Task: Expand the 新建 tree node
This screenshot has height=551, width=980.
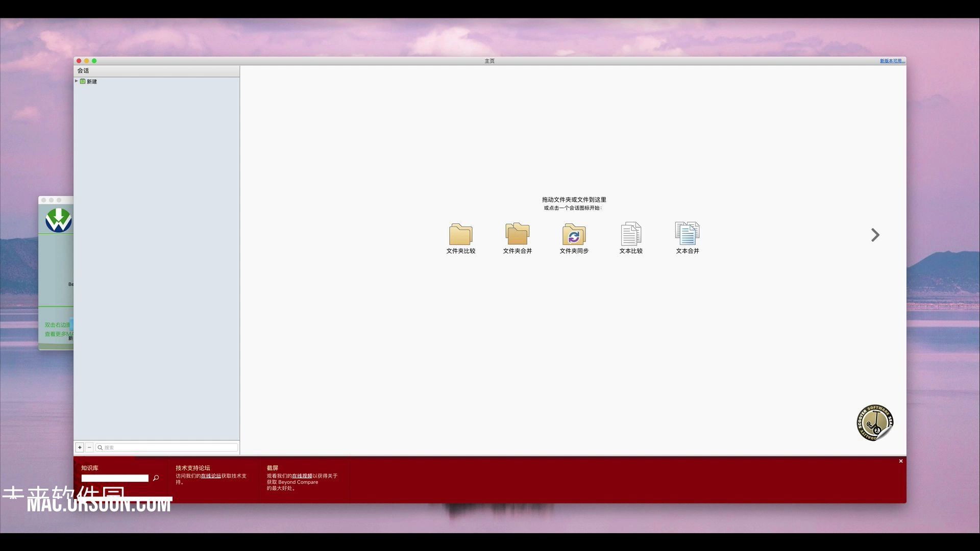Action: (x=77, y=81)
